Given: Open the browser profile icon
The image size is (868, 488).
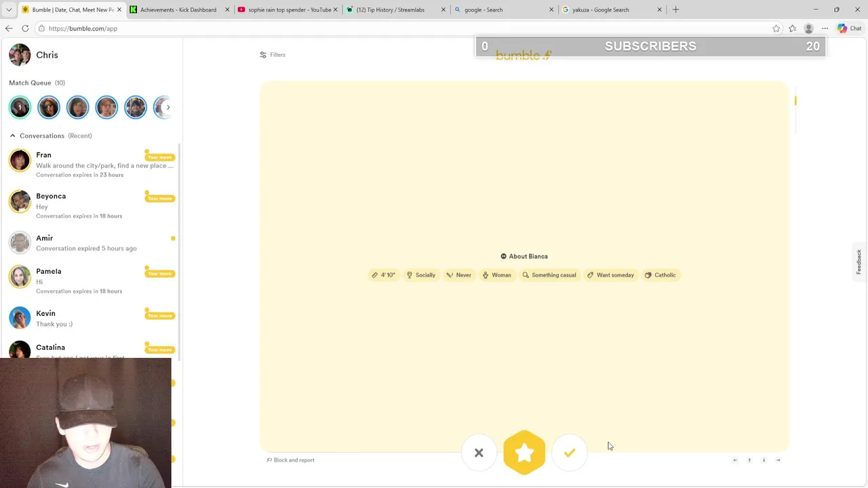Looking at the screenshot, I should click(808, 28).
